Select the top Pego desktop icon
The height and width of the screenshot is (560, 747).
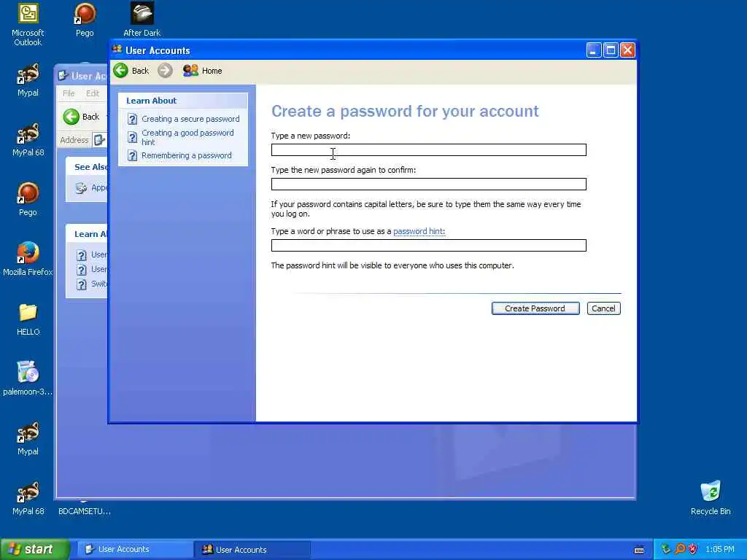(x=85, y=20)
